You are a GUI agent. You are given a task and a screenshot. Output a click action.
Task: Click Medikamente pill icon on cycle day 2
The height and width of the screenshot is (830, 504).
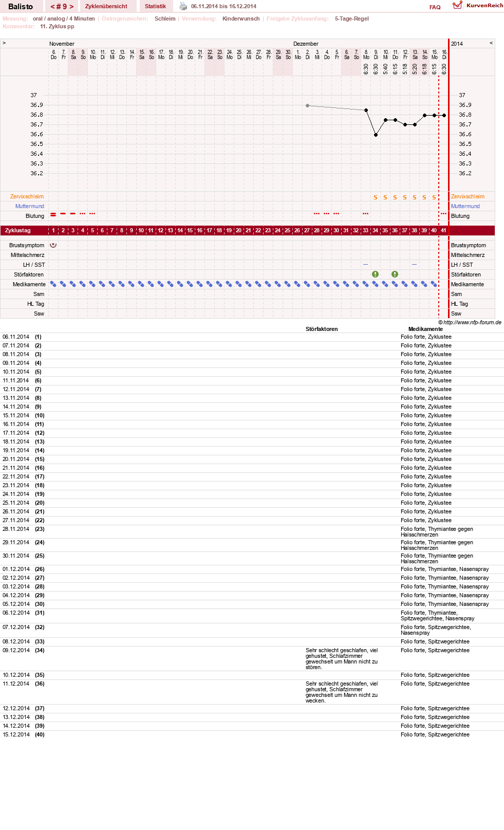[x=63, y=284]
